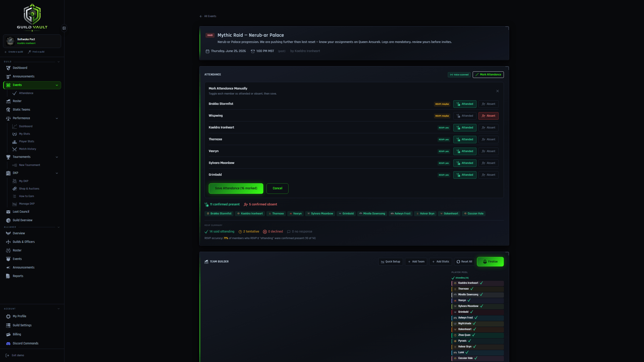This screenshot has width=644, height=362.
Task: Collapse the Tournaments section chevron
Action: [57, 157]
